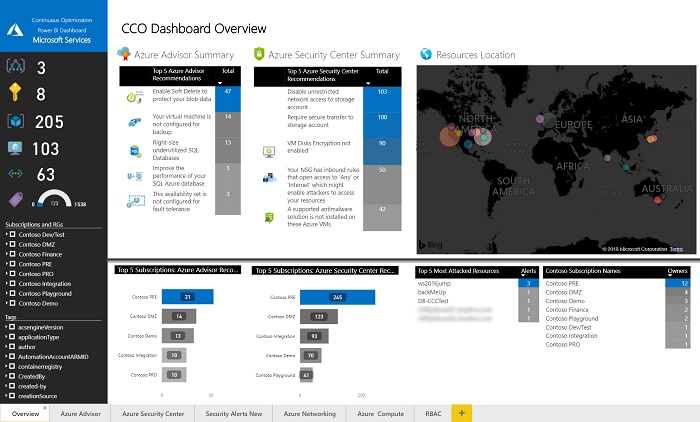Viewport: 700px width, 422px height.
Task: Click the yellow key subscriptions icon
Action: coord(15,92)
